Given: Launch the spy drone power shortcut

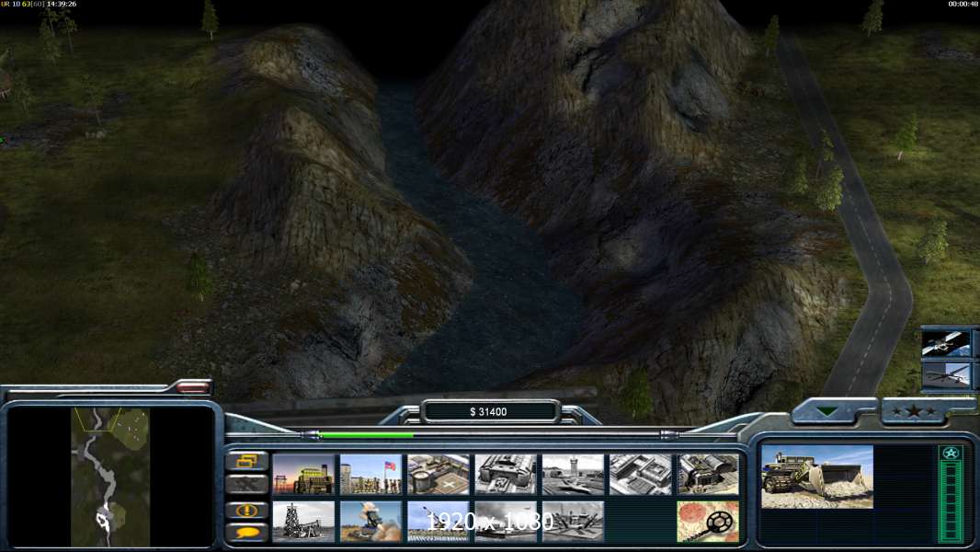Looking at the screenshot, I should (x=946, y=374).
